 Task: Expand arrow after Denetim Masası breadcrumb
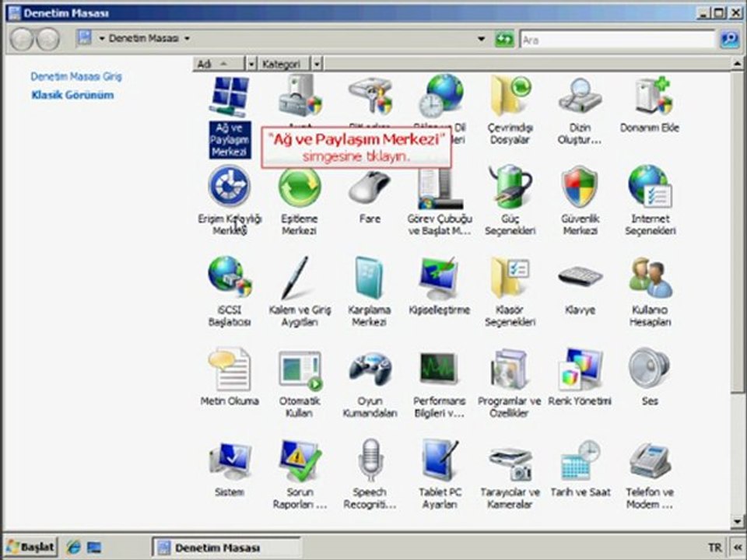click(187, 38)
